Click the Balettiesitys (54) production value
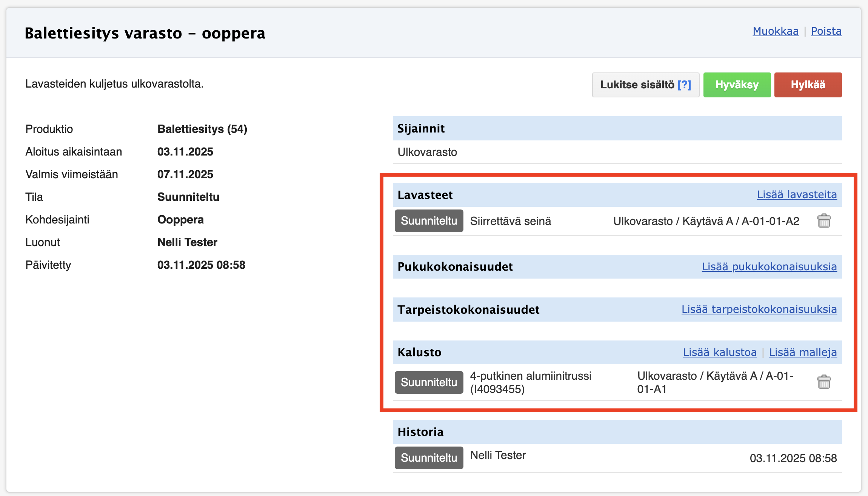The image size is (868, 496). pyautogui.click(x=202, y=129)
